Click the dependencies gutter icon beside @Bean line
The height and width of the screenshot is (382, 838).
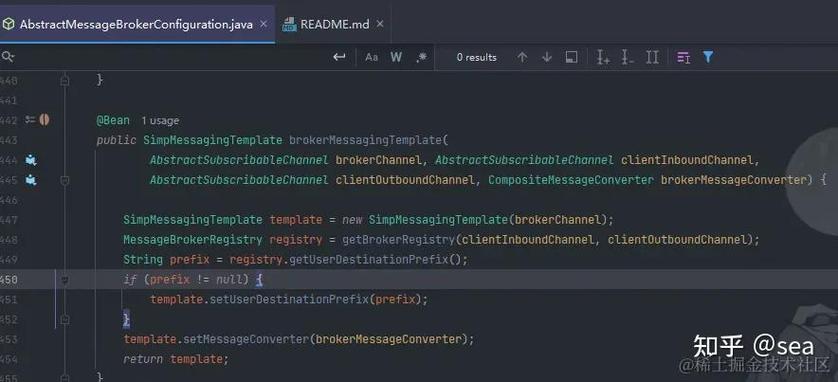30,120
